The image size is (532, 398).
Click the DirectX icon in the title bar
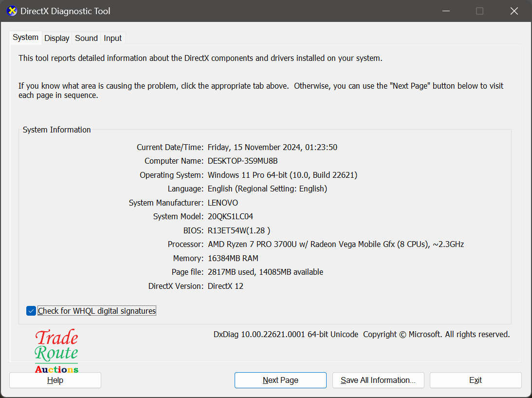coord(12,11)
